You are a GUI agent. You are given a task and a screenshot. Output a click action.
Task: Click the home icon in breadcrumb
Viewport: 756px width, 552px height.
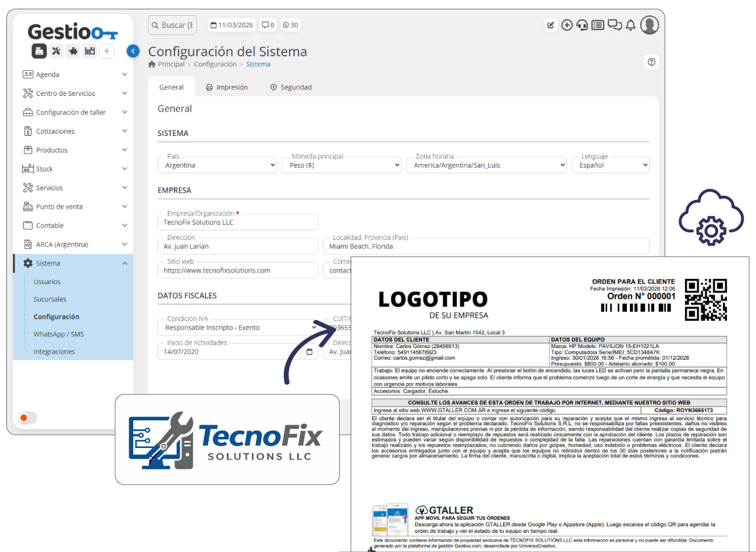click(152, 64)
